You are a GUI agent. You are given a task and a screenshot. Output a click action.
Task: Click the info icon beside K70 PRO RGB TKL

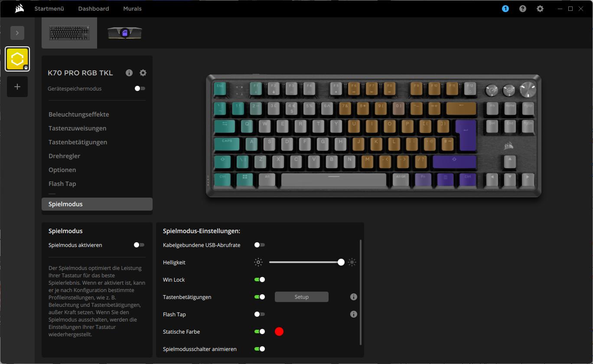click(x=129, y=73)
